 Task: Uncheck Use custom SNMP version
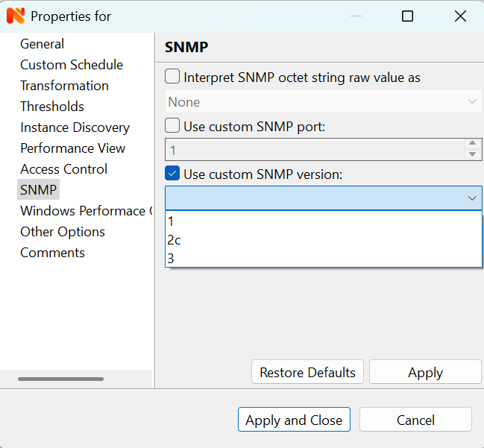click(x=172, y=173)
